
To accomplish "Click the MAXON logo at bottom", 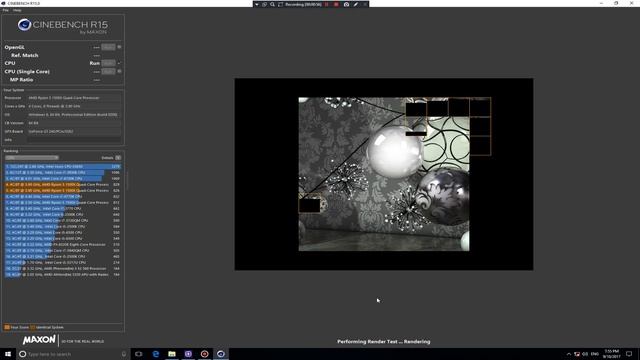I will tap(39, 340).
